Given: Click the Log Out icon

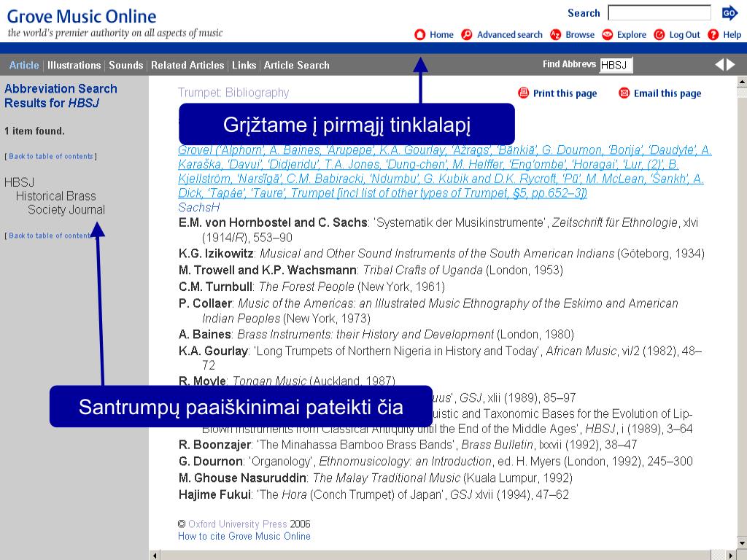Looking at the screenshot, I should tap(659, 35).
